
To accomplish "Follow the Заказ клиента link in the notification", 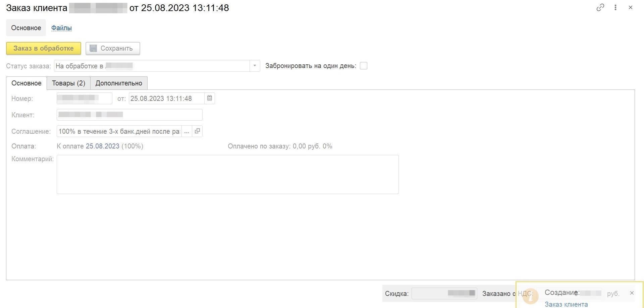I will pos(566,304).
